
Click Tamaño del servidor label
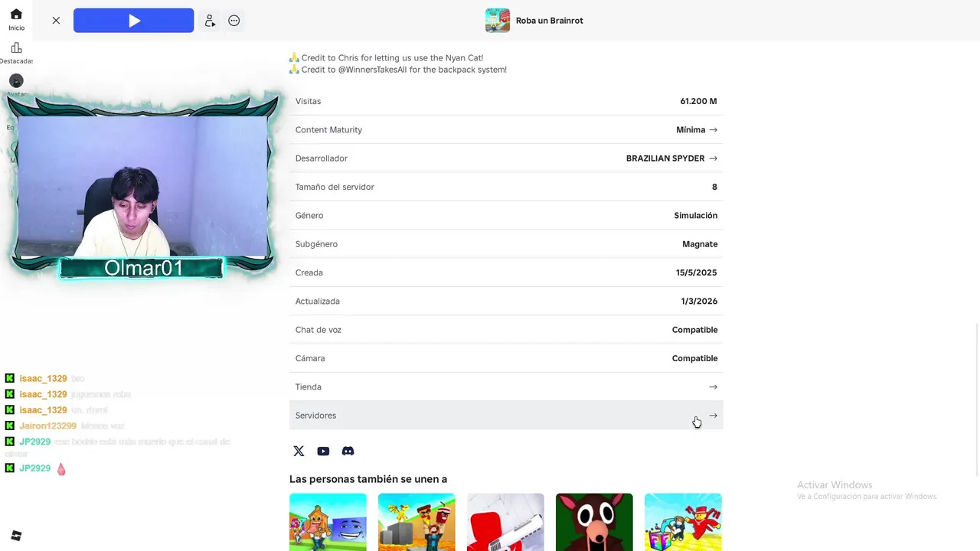coord(335,187)
